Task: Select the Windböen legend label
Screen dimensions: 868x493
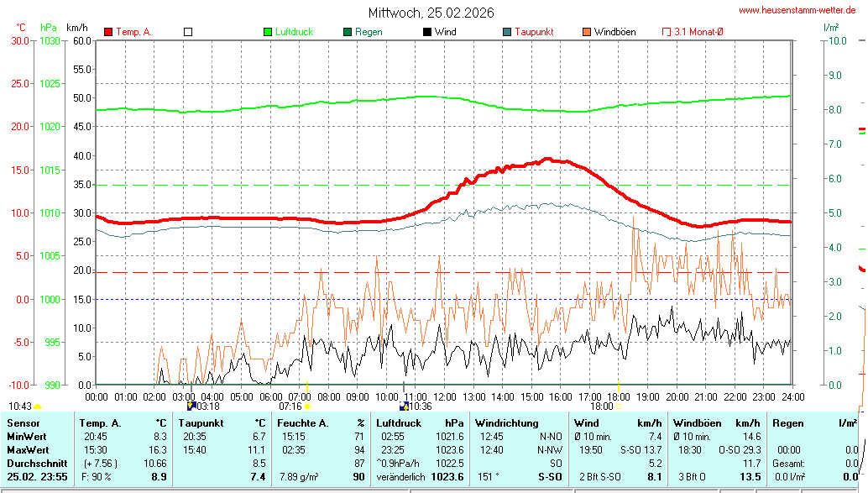Action: click(614, 32)
